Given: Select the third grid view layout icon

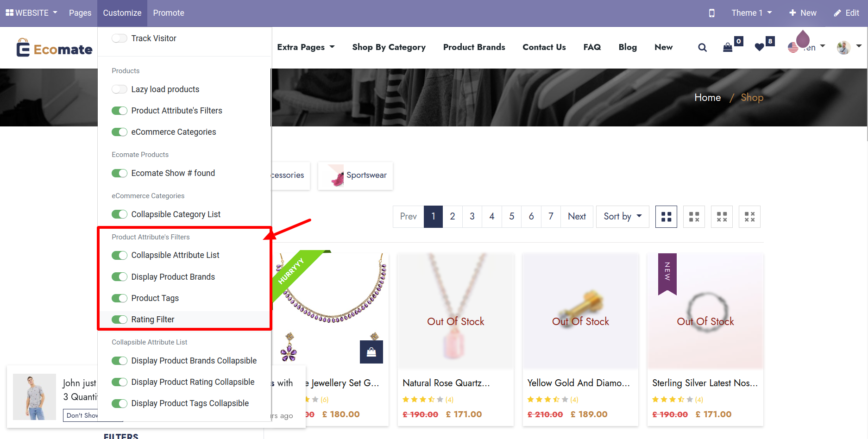Looking at the screenshot, I should point(722,217).
